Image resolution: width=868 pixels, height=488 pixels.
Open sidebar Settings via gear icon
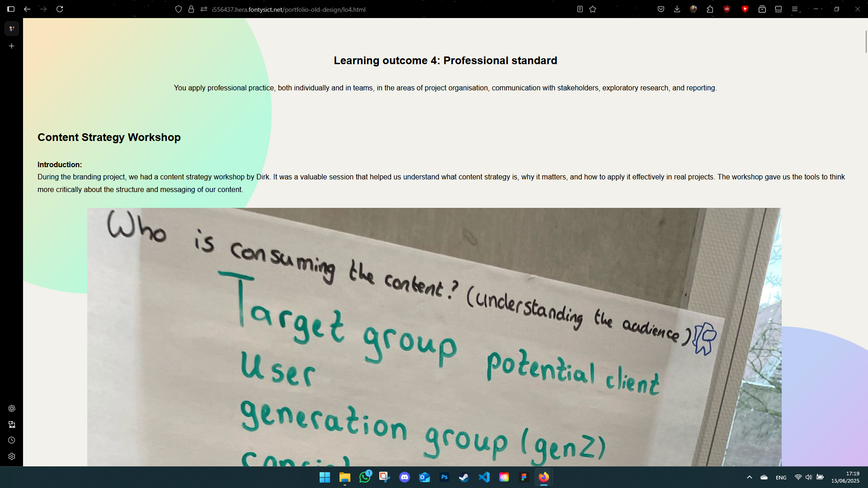tap(12, 456)
